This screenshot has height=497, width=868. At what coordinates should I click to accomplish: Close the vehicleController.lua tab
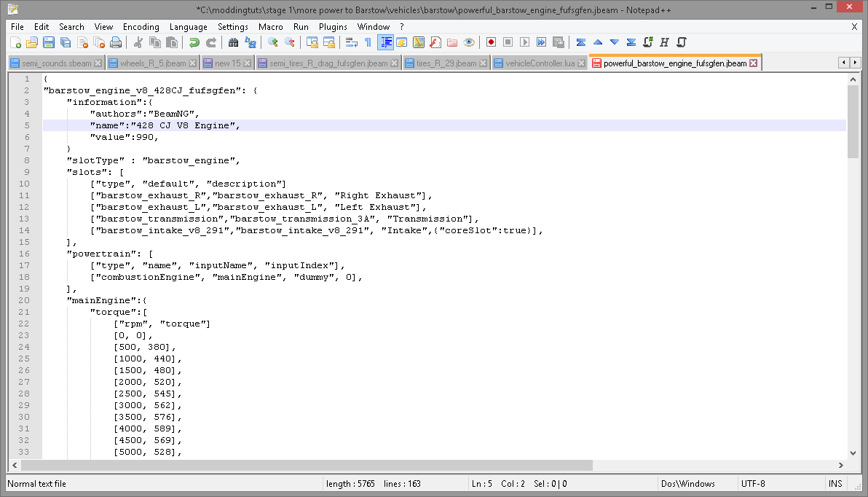pyautogui.click(x=581, y=63)
